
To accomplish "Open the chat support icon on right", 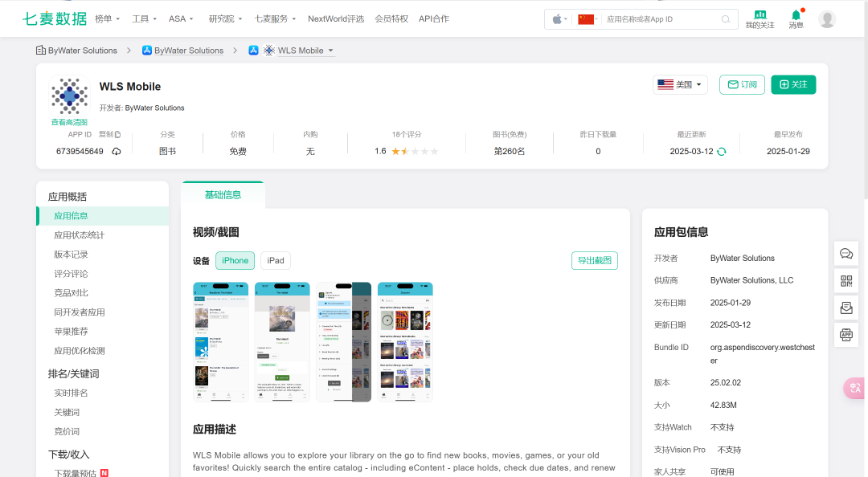I will pyautogui.click(x=845, y=254).
